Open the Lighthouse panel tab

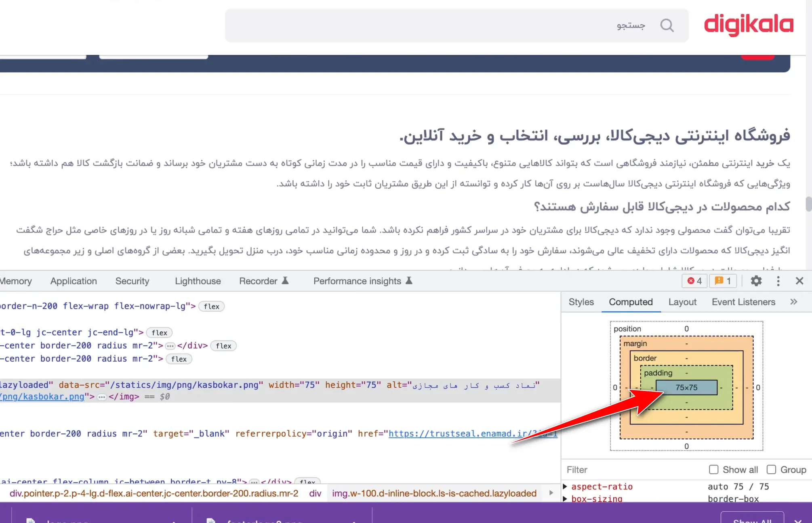198,281
